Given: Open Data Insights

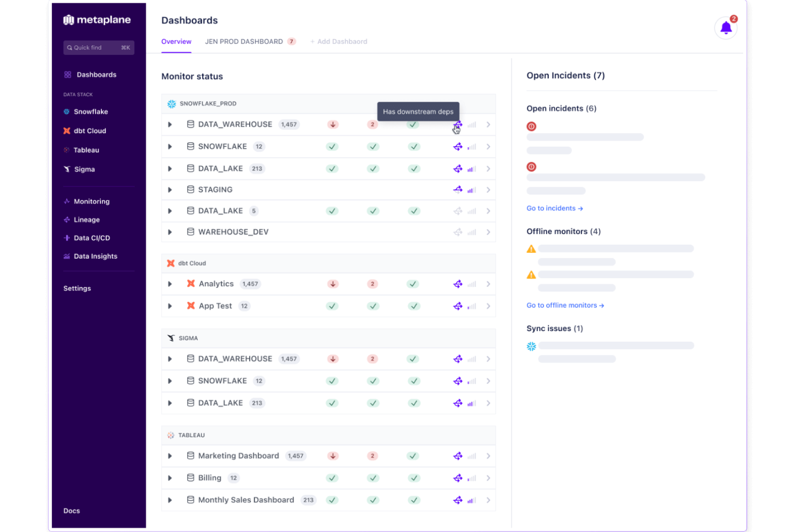Looking at the screenshot, I should (95, 256).
